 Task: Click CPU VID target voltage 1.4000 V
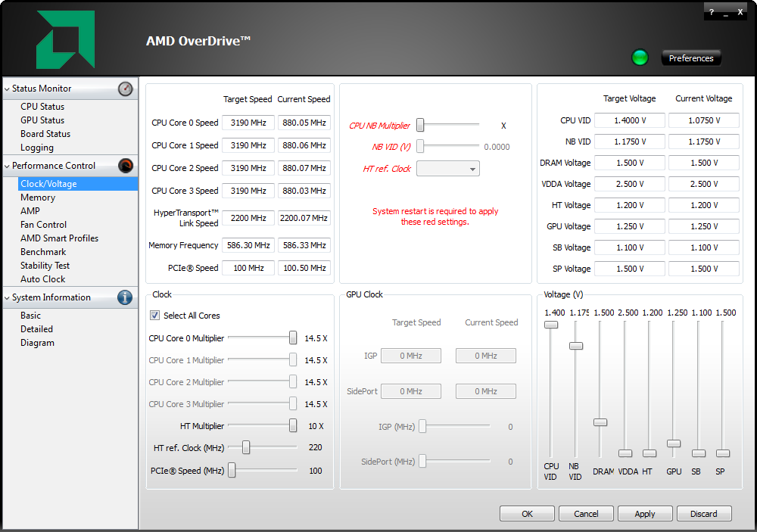[x=630, y=120]
